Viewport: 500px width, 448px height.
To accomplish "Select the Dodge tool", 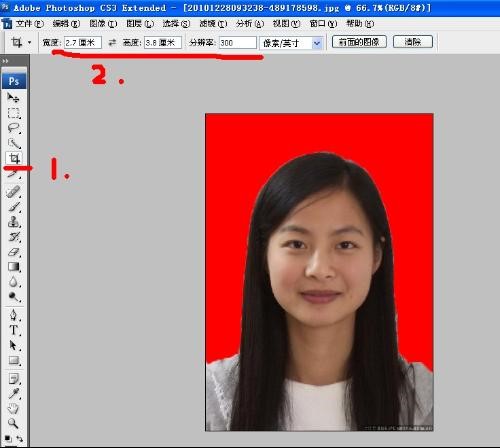I will (14, 297).
